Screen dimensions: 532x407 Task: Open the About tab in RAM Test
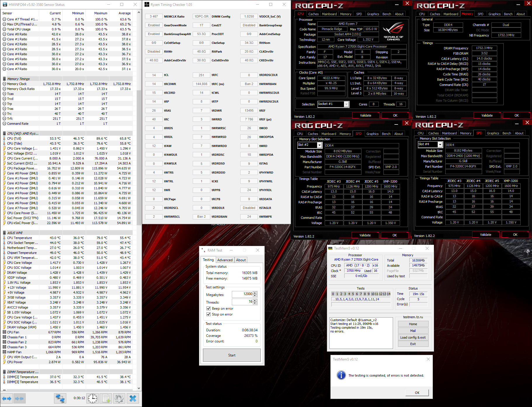click(x=241, y=260)
